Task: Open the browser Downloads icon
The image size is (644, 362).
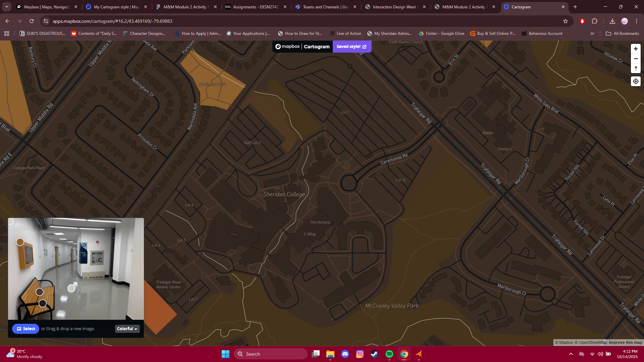Action: pyautogui.click(x=612, y=21)
